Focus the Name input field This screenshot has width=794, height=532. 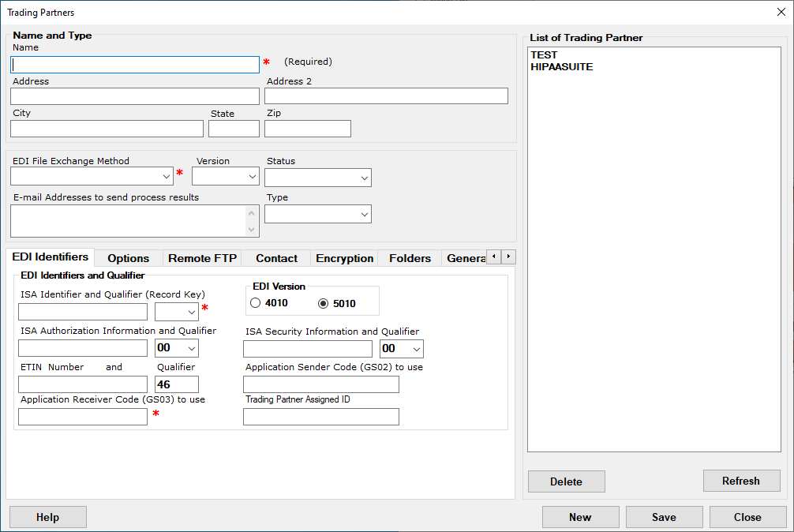(x=135, y=65)
